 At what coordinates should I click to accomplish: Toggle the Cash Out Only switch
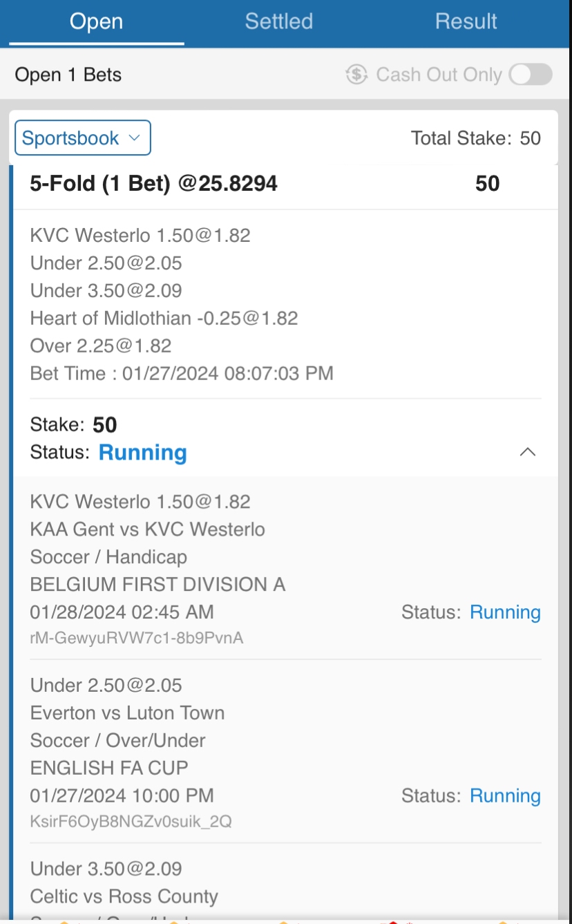531,75
